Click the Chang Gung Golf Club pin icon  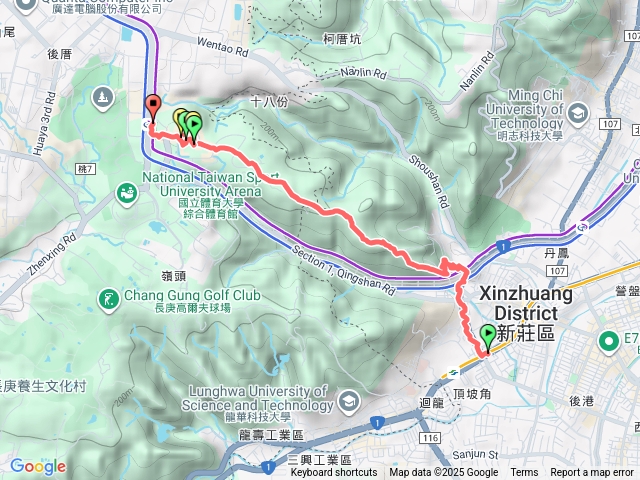[x=108, y=301]
